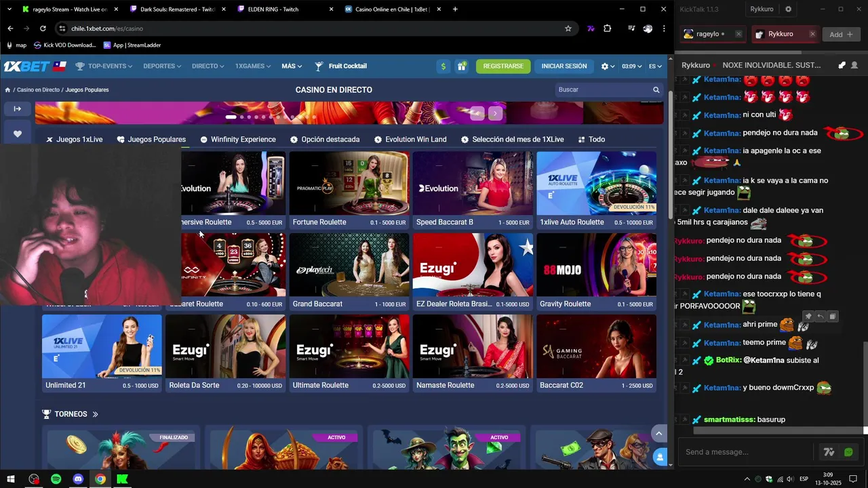Image resolution: width=868 pixels, height=488 pixels.
Task: Open Kick emote picker in KickTalk
Action: point(848,452)
